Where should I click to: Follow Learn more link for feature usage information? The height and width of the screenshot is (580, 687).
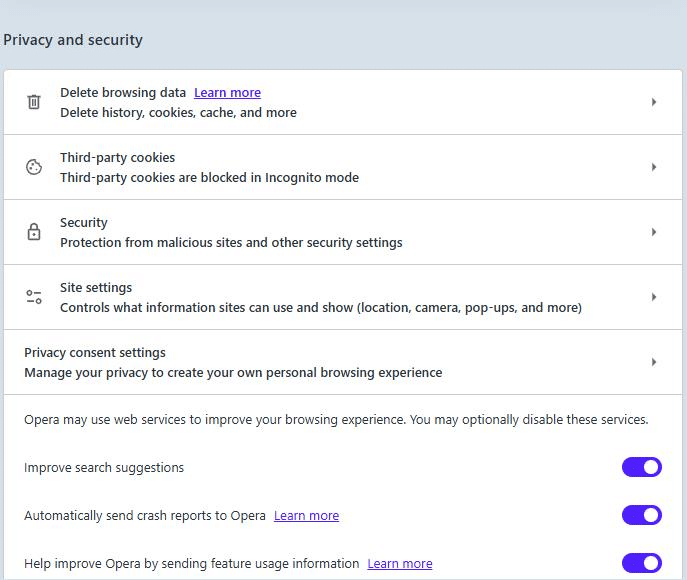[x=400, y=564]
